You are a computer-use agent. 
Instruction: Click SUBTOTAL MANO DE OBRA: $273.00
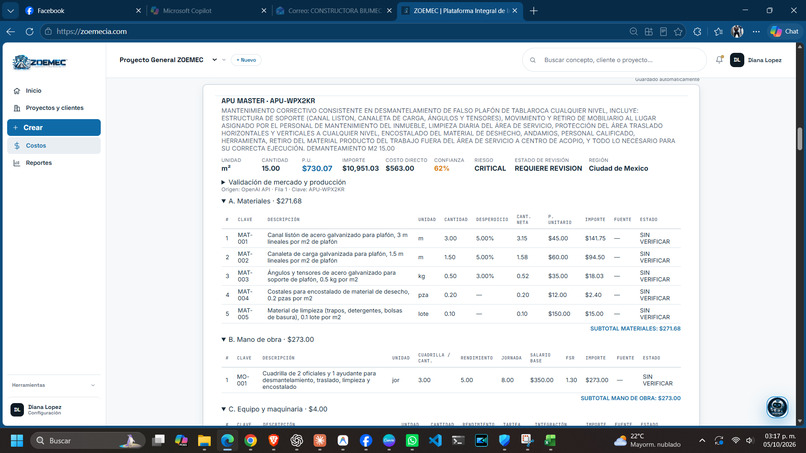(631, 398)
